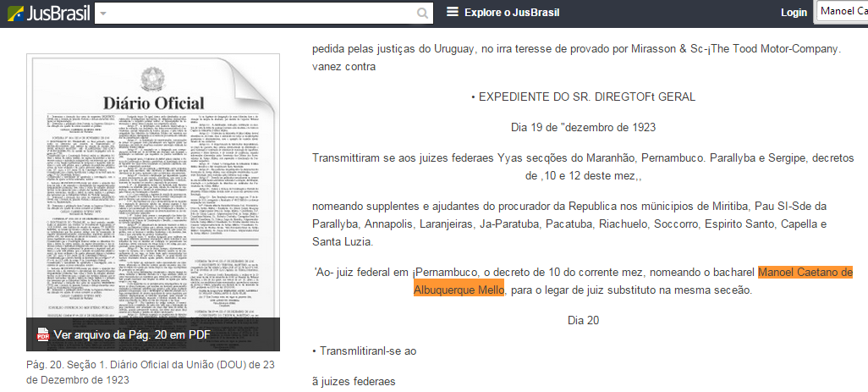Click the Dia 20 heading
This screenshot has height=392, width=868.
click(583, 320)
